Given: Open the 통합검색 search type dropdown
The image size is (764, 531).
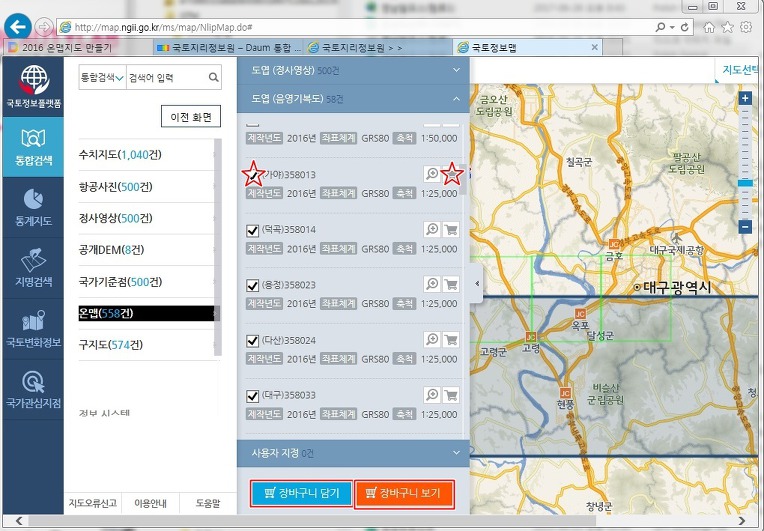Looking at the screenshot, I should click(x=101, y=77).
